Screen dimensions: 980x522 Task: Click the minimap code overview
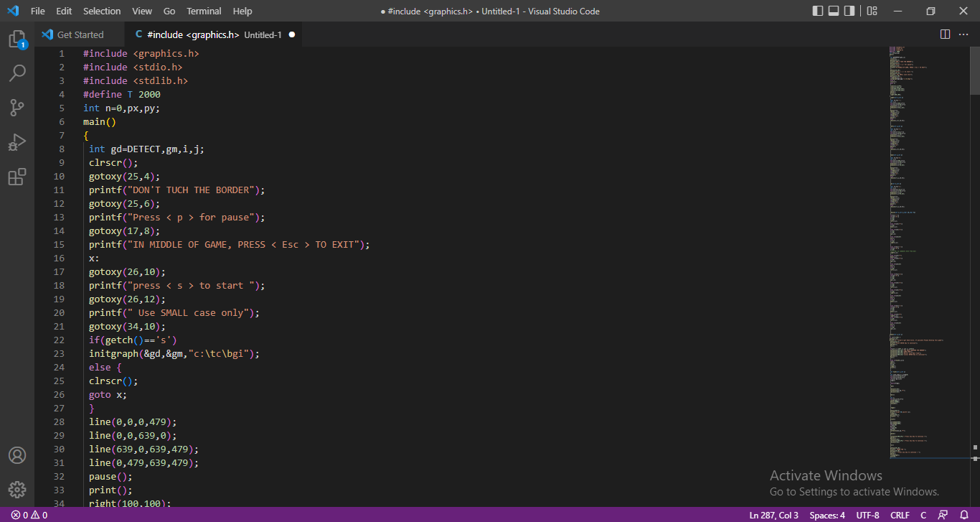(925, 251)
